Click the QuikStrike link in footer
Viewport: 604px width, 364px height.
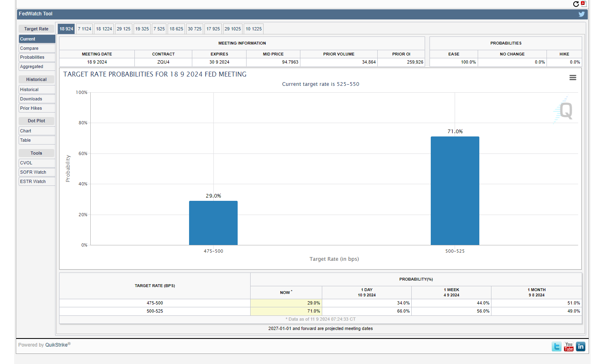56,345
